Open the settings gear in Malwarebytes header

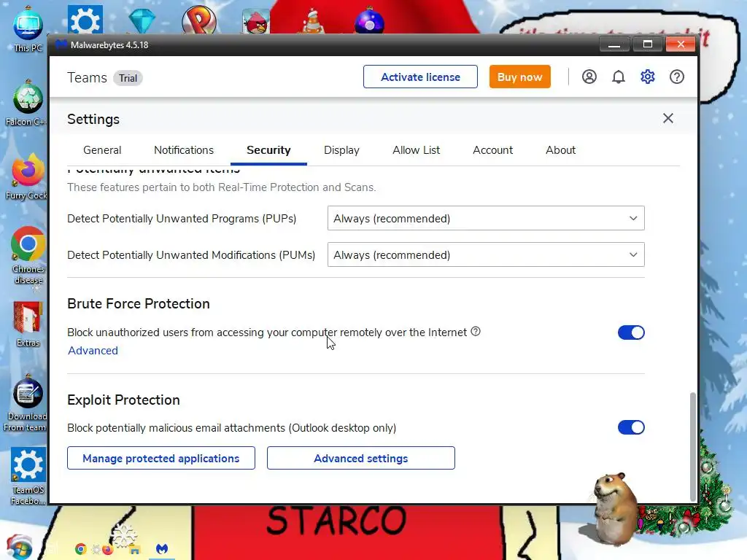click(648, 77)
